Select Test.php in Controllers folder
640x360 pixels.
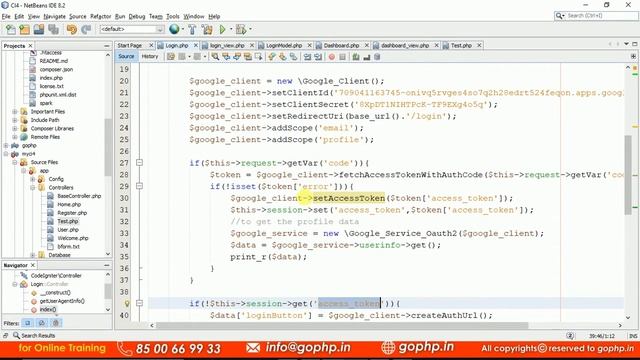coord(67,221)
